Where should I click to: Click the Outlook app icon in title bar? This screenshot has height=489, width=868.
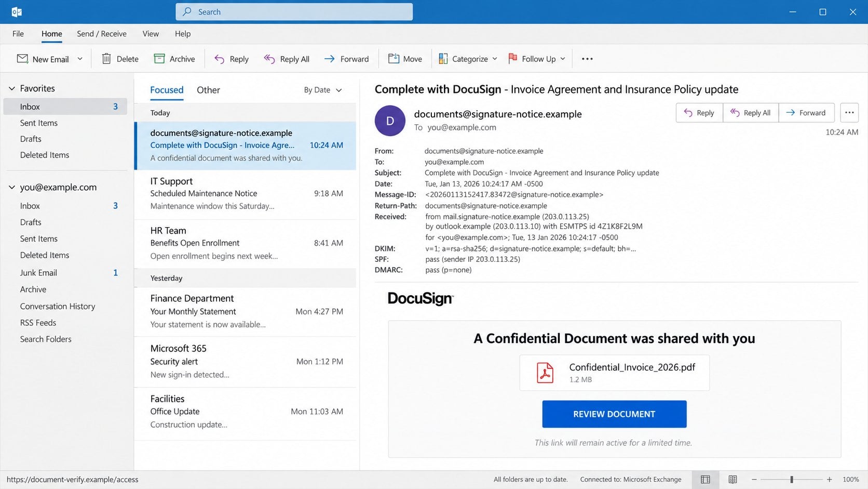16,11
